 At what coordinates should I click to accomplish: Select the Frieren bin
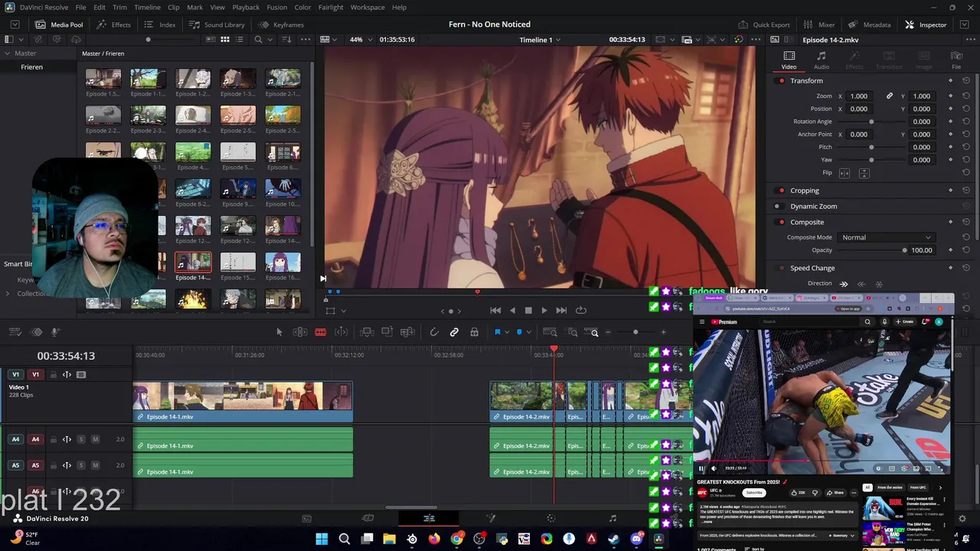click(x=31, y=67)
